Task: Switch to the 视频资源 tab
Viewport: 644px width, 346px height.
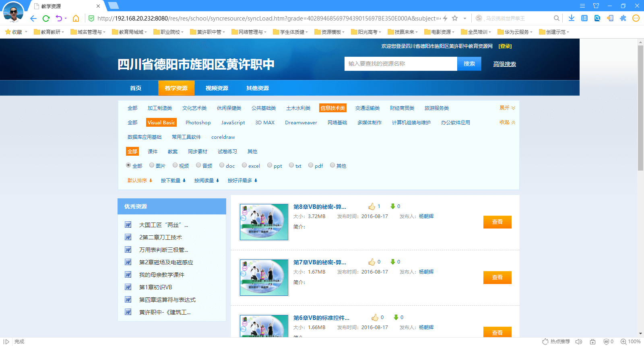Action: pyautogui.click(x=217, y=88)
